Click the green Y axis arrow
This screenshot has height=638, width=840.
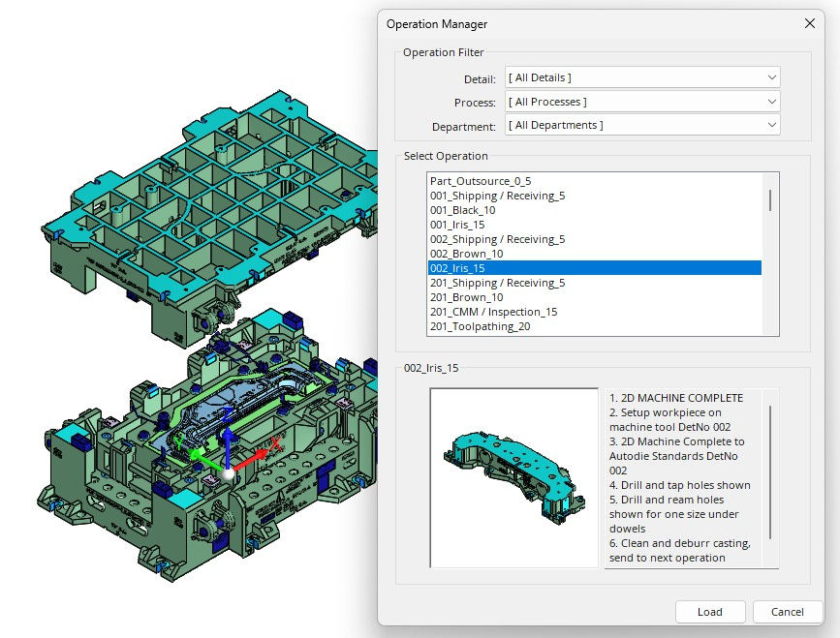(x=197, y=453)
